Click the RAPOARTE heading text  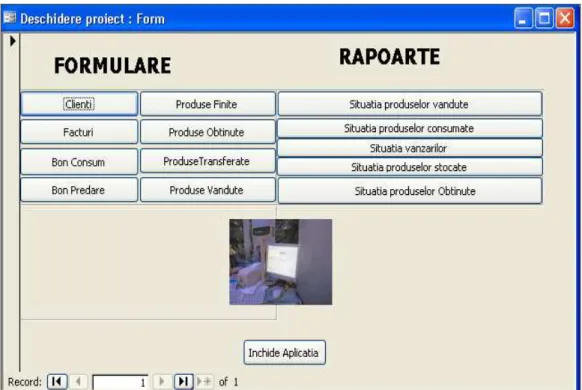click(x=389, y=57)
